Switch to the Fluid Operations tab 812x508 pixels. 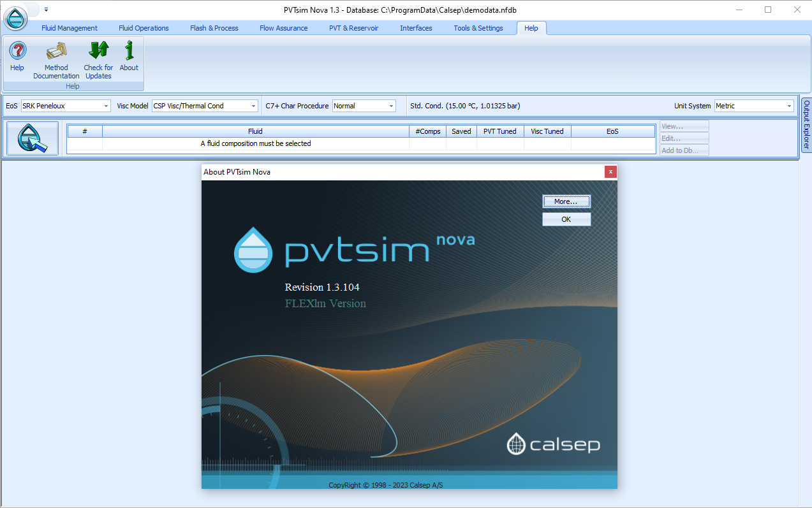click(144, 28)
